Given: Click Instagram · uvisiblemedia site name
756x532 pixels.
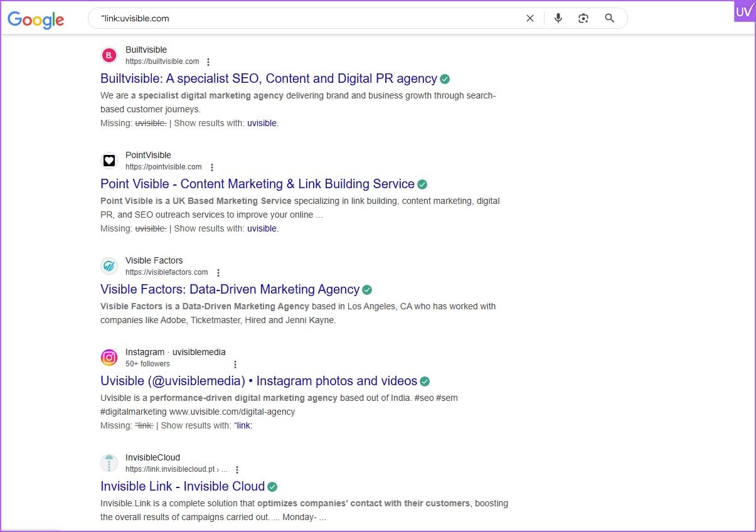Looking at the screenshot, I should (x=176, y=352).
